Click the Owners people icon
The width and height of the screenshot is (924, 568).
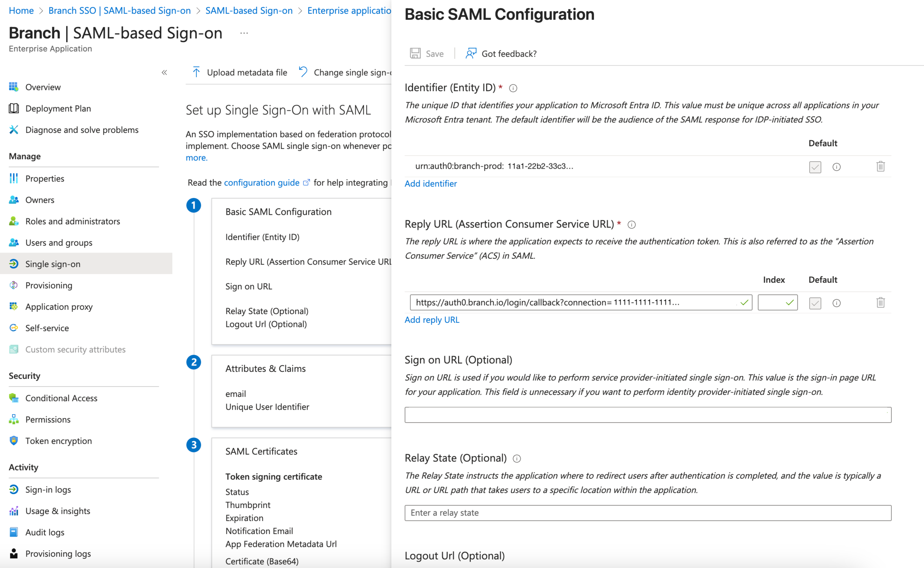14,200
